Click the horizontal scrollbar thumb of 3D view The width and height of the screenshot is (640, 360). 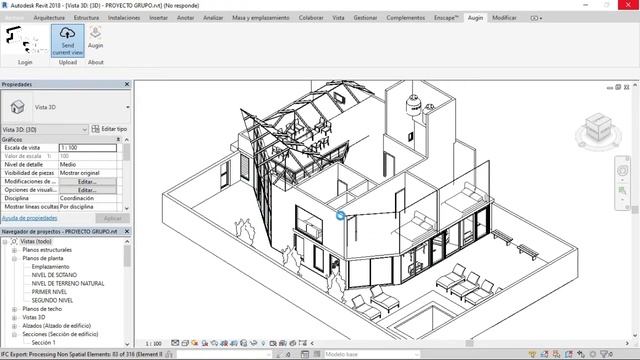[x=469, y=343]
